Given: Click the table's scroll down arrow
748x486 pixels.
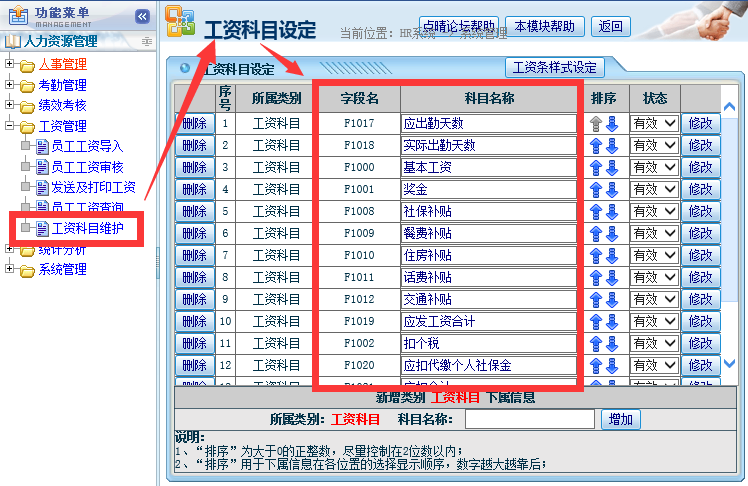Looking at the screenshot, I should [x=729, y=365].
